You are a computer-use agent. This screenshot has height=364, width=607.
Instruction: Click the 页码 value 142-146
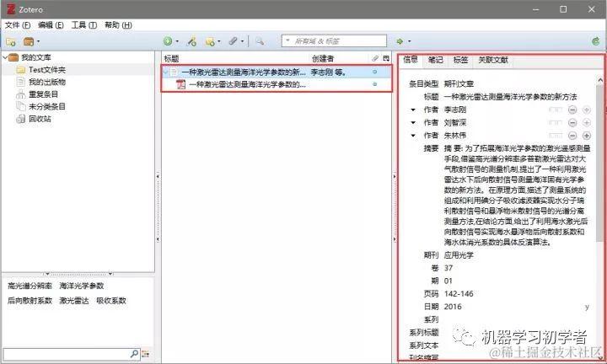pos(459,294)
